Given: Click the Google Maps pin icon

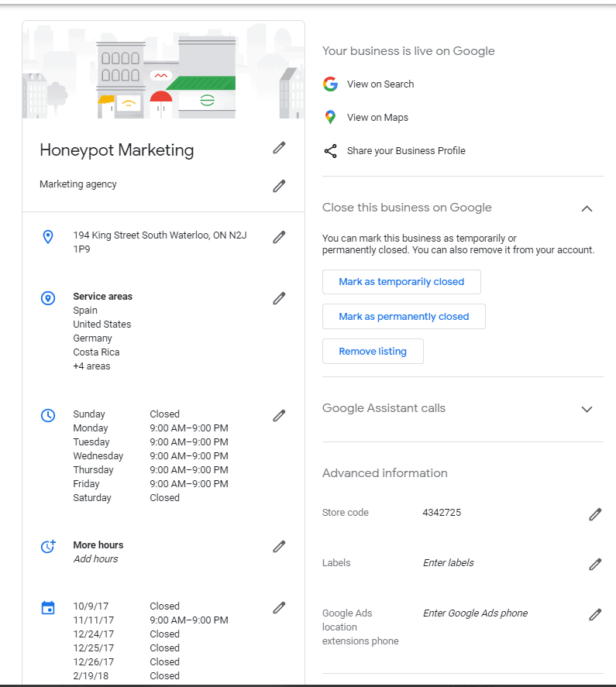Looking at the screenshot, I should [330, 117].
